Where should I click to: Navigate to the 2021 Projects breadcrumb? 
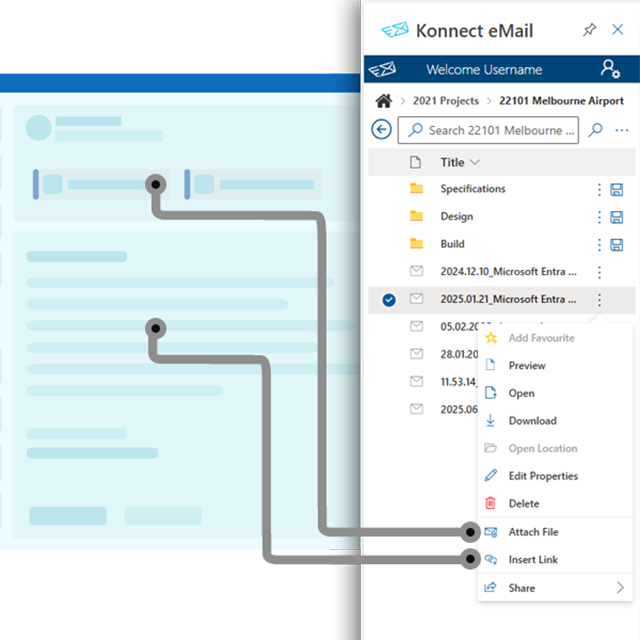(446, 101)
